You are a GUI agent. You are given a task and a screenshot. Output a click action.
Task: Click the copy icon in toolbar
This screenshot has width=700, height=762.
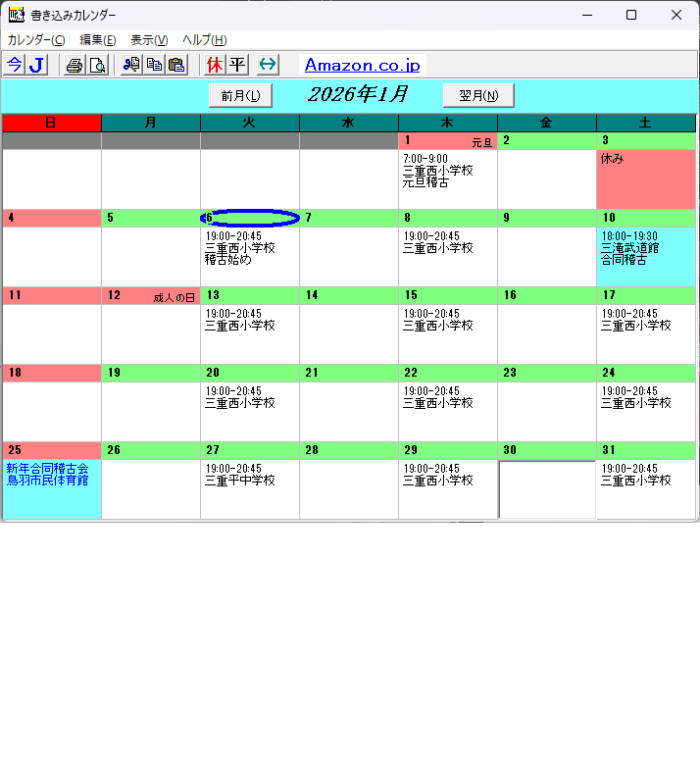154,65
